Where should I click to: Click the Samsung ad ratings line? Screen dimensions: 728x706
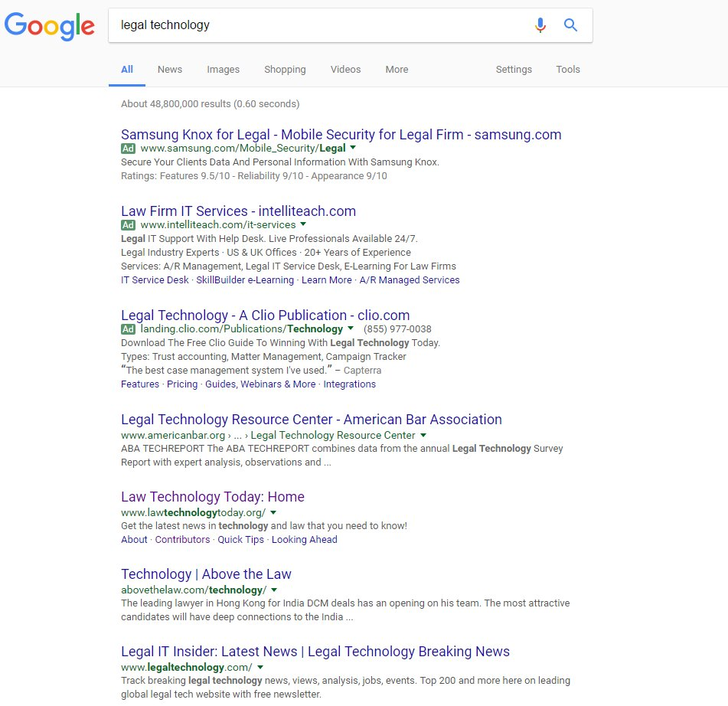point(254,176)
